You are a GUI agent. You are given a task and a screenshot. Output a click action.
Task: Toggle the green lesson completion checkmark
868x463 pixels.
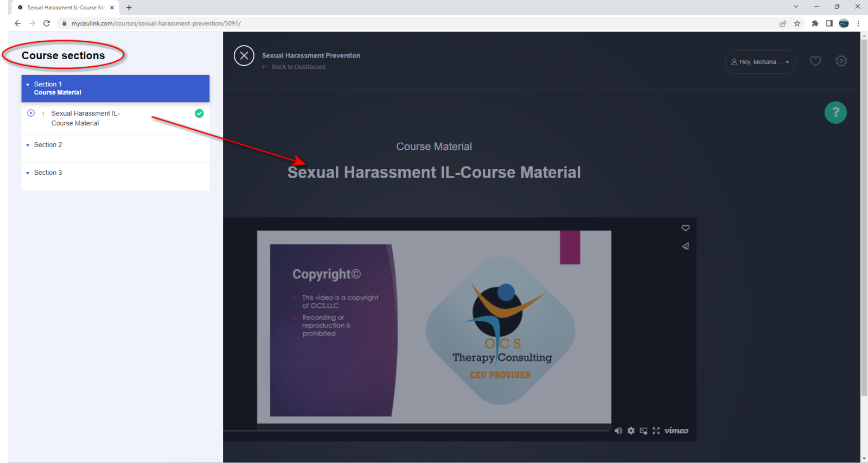click(x=199, y=113)
